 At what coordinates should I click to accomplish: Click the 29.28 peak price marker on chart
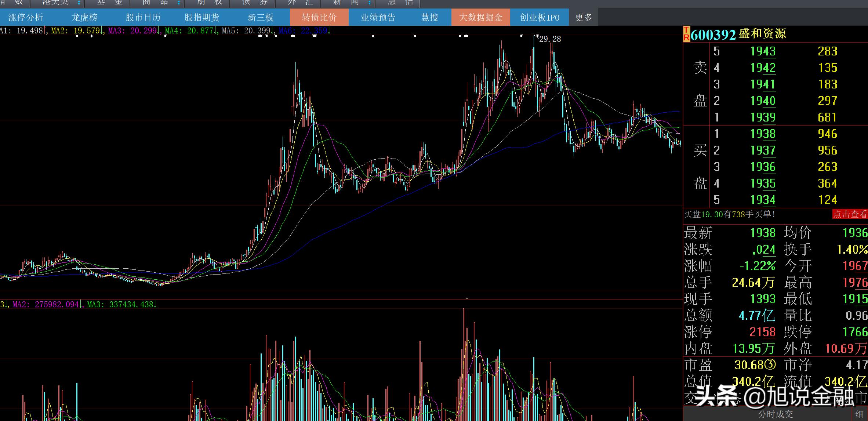click(x=550, y=39)
